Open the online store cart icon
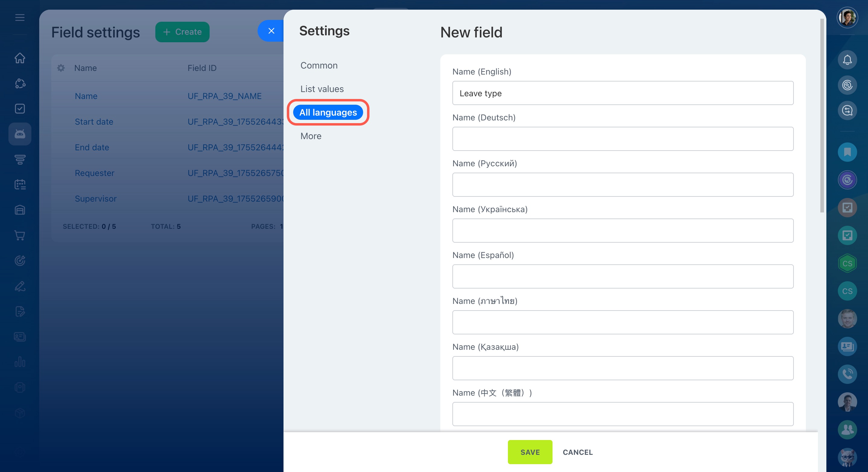This screenshot has height=472, width=868. [x=20, y=235]
